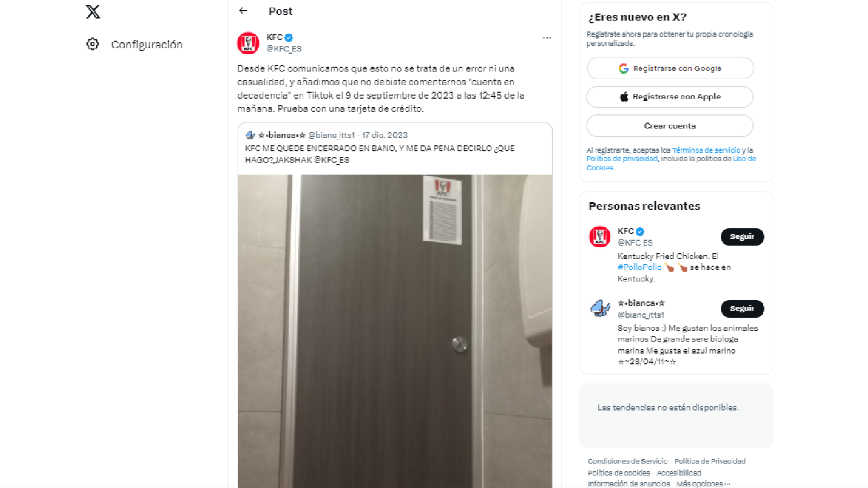
Task: Click bianca's shark avatar in Personas relevantes
Action: click(599, 309)
